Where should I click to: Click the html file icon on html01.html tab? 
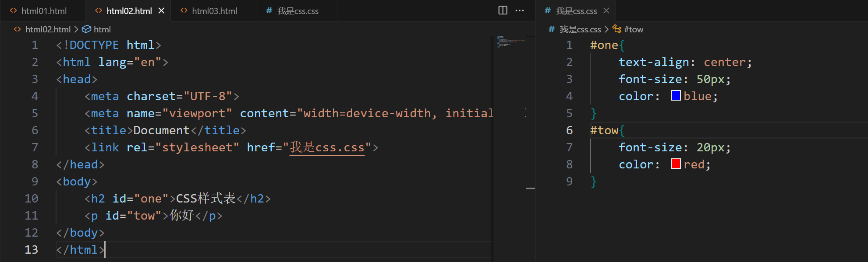(14, 11)
